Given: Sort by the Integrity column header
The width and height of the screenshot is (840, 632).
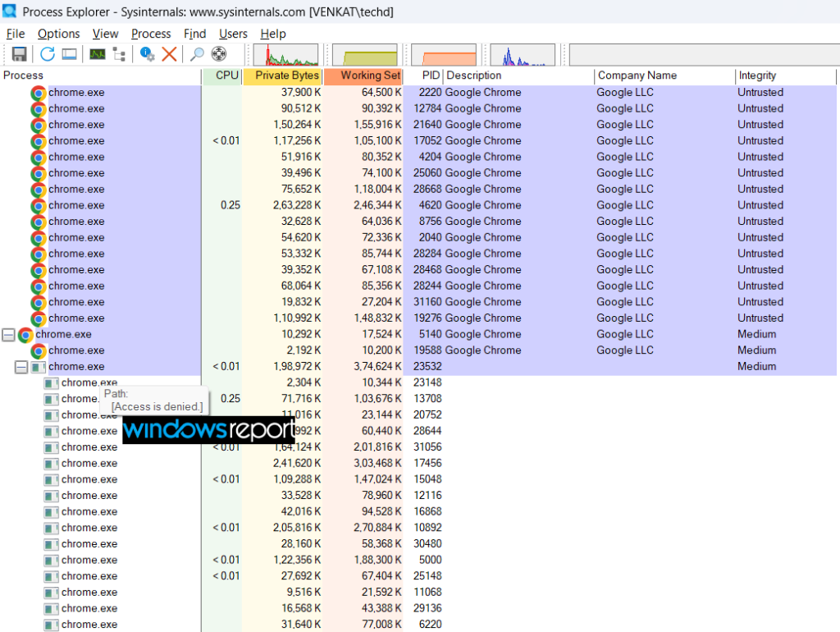Looking at the screenshot, I should (x=786, y=76).
